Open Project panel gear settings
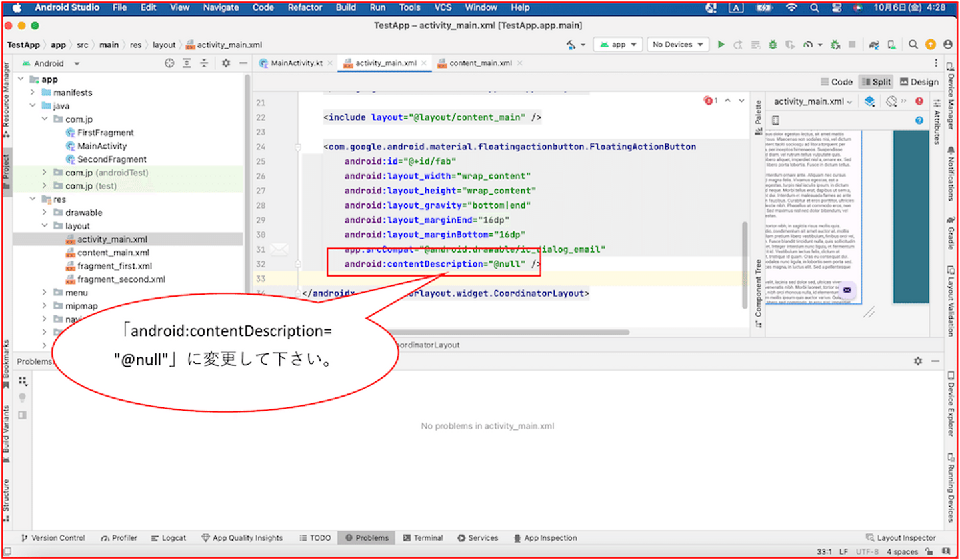 tap(226, 63)
